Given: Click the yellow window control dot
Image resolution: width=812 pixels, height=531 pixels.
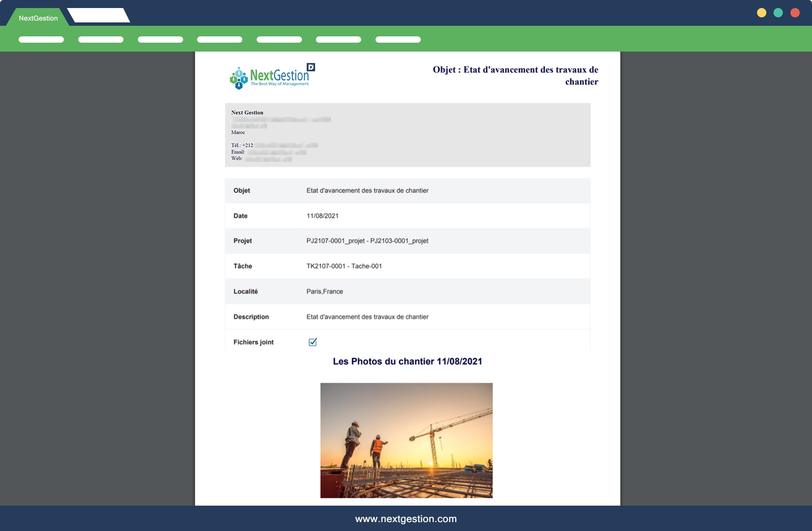Looking at the screenshot, I should tap(761, 13).
